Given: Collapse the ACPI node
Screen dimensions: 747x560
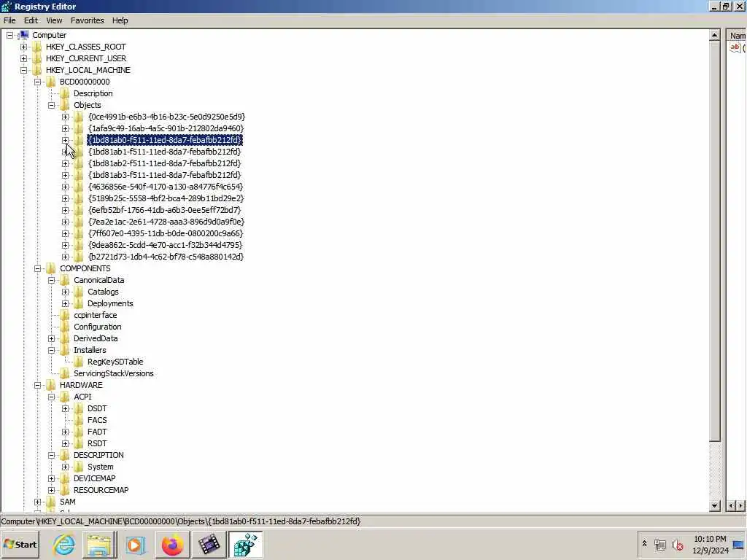Looking at the screenshot, I should coord(52,397).
